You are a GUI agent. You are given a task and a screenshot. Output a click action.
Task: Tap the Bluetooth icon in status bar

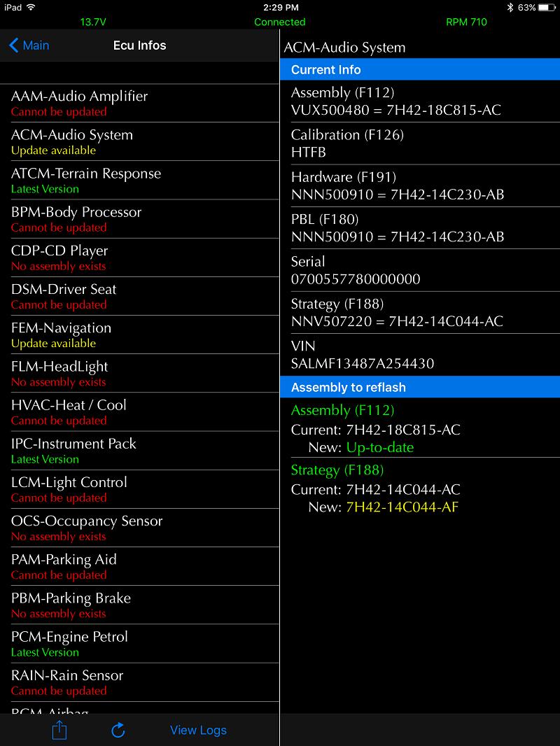[x=510, y=8]
